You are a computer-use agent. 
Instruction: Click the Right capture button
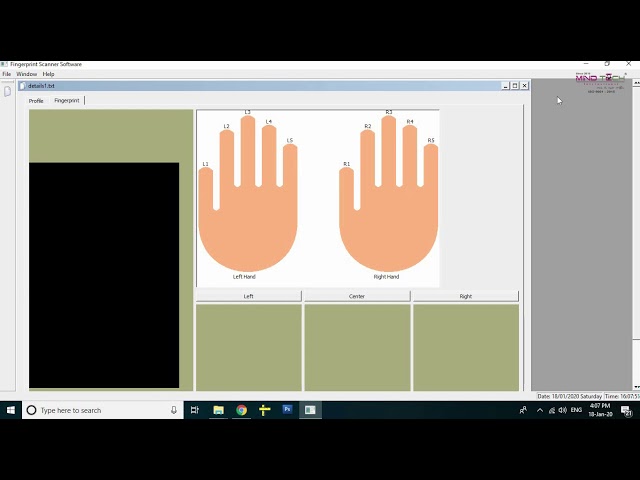(x=465, y=296)
